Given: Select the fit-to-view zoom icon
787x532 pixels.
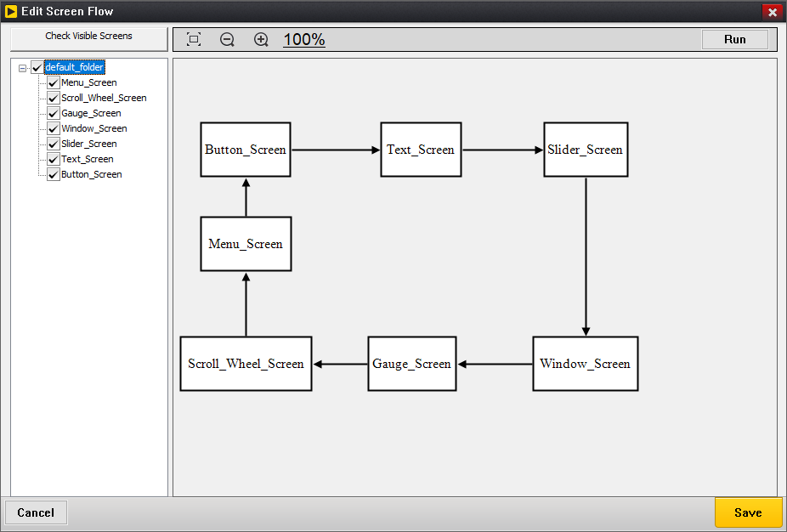Looking at the screenshot, I should tap(194, 39).
